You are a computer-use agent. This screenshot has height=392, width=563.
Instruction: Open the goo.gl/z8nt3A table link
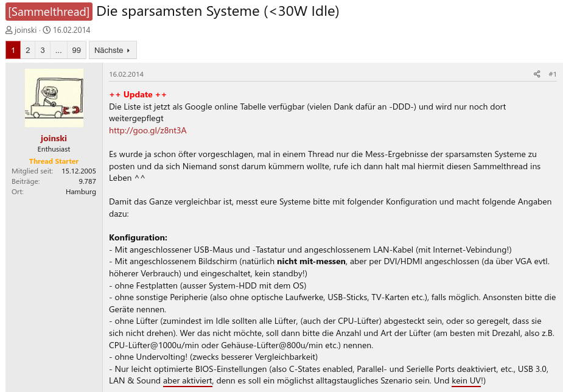(x=147, y=130)
